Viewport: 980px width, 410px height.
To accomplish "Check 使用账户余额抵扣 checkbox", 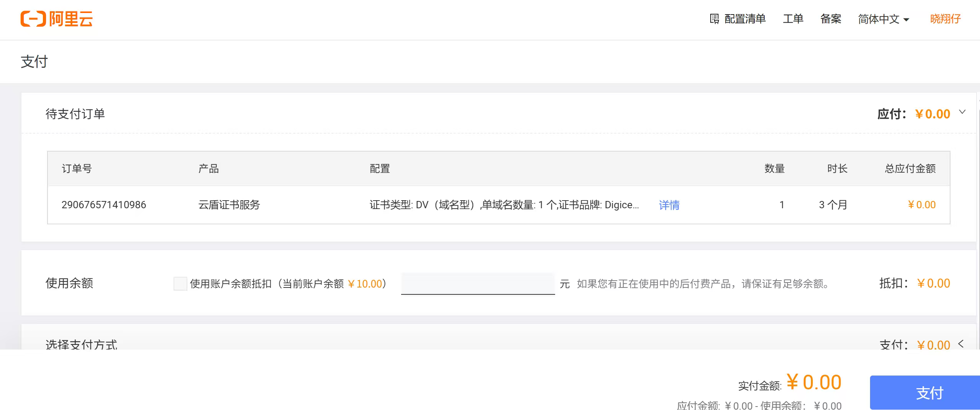I will tap(180, 284).
